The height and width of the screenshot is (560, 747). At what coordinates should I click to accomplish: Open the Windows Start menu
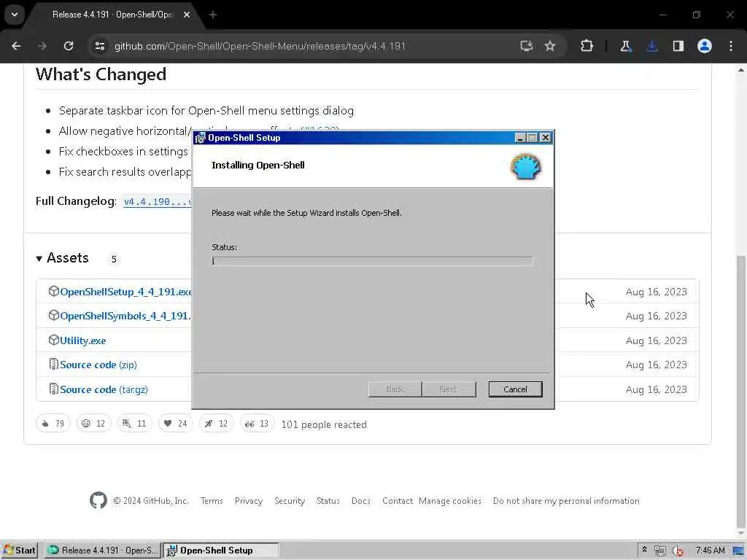click(x=19, y=551)
